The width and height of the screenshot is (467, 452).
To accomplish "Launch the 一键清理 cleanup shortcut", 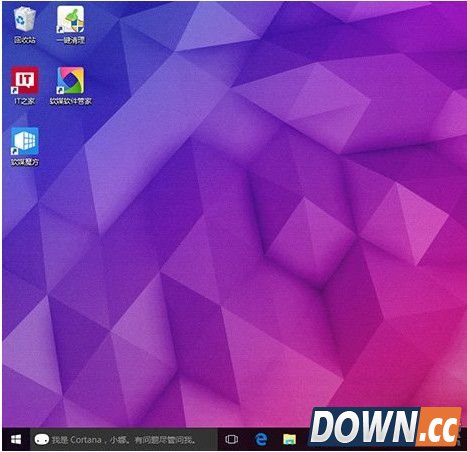I will pyautogui.click(x=70, y=25).
